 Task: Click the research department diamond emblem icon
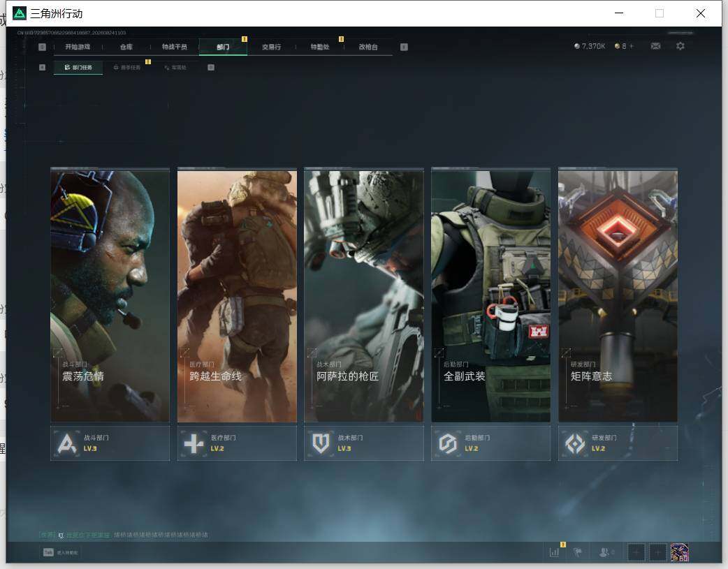click(575, 443)
